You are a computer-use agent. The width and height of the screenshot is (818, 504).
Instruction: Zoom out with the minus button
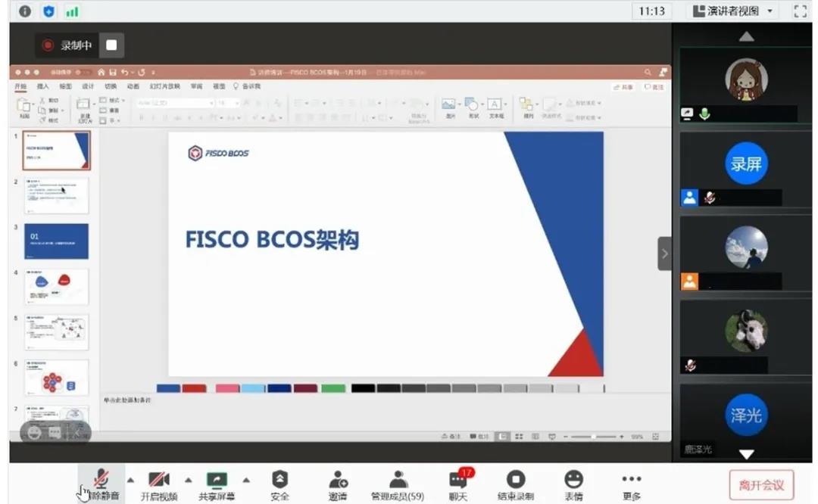[566, 436]
